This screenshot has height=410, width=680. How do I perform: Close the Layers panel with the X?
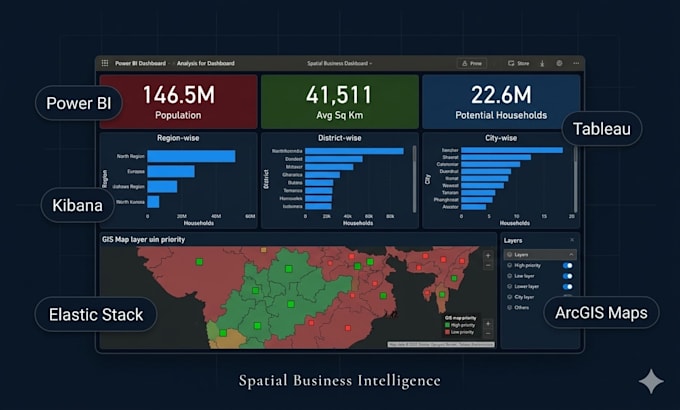(x=572, y=240)
